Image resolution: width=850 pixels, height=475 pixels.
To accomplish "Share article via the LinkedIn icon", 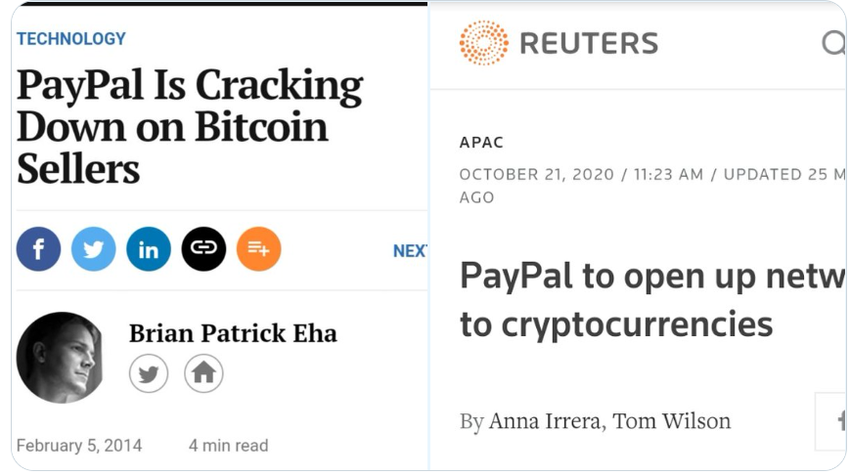I will [x=148, y=250].
